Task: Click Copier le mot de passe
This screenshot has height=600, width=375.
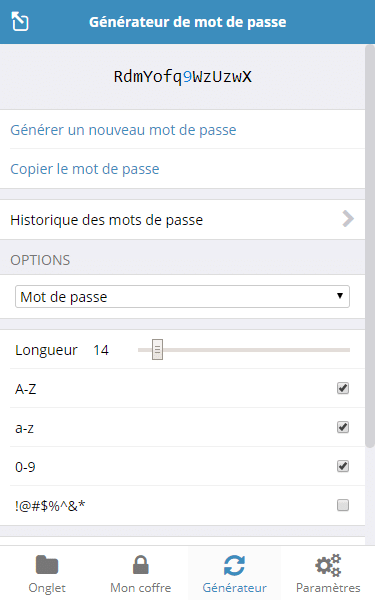Action: click(85, 169)
